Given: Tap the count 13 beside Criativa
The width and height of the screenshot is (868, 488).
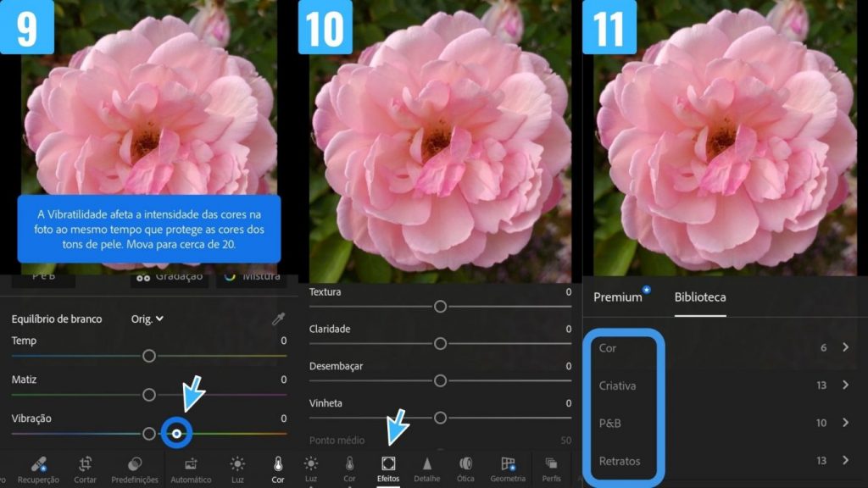Looking at the screenshot, I should click(x=821, y=385).
